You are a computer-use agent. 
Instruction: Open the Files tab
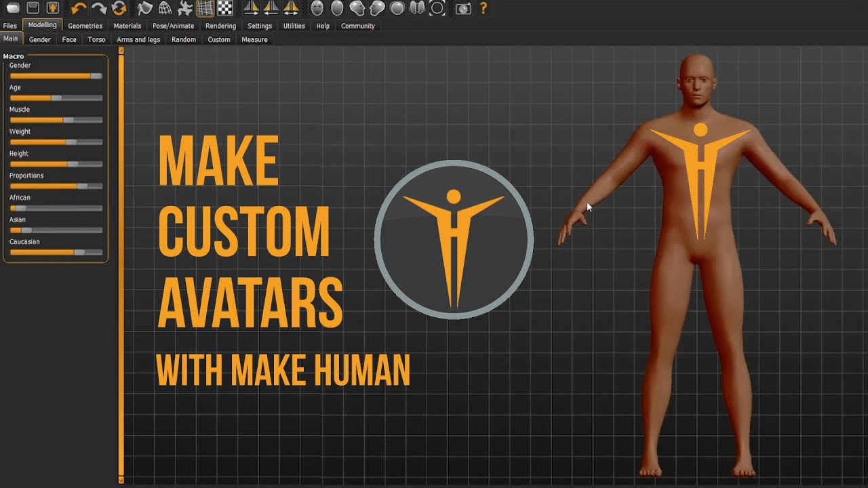pyautogui.click(x=9, y=26)
